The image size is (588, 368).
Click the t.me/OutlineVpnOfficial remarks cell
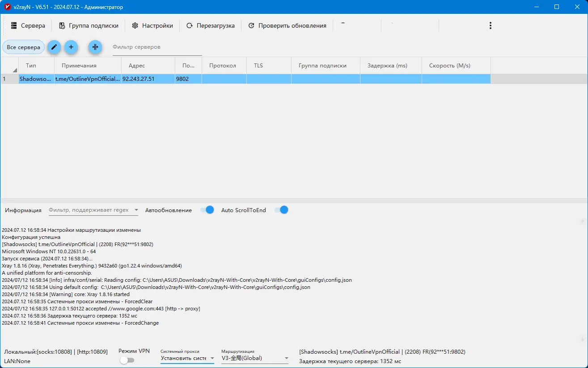click(x=88, y=79)
